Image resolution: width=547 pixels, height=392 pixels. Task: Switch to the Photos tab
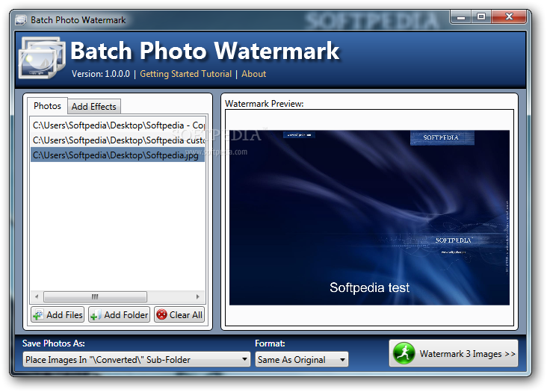(47, 106)
